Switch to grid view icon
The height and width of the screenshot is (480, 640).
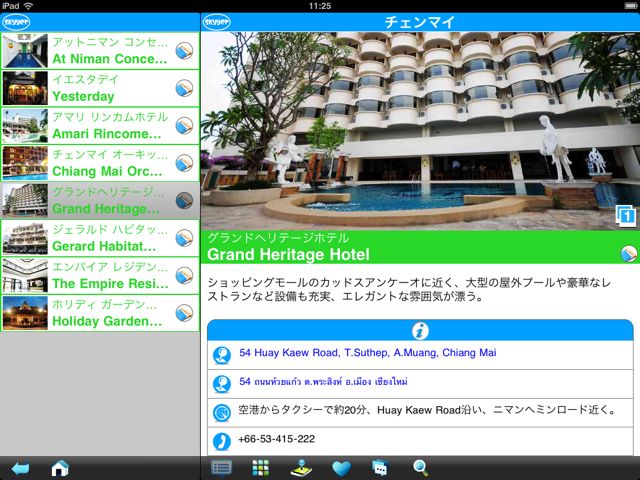tap(260, 468)
